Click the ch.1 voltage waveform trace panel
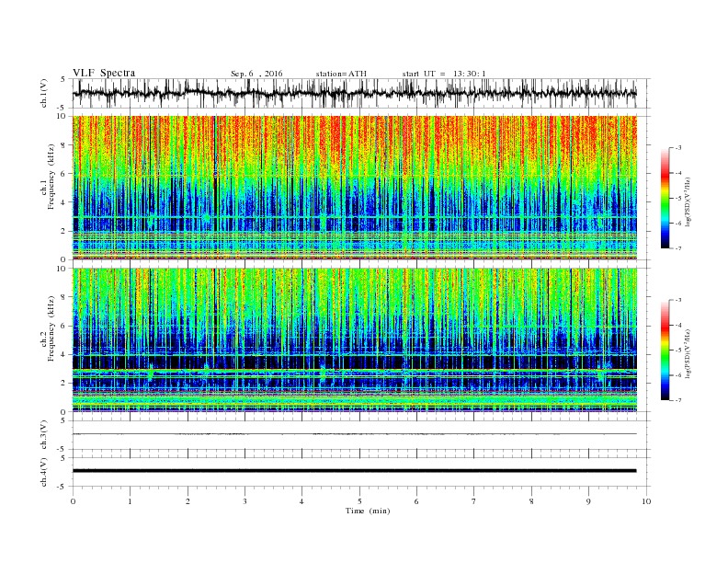Viewport: 728px width, 563px height. point(361,93)
